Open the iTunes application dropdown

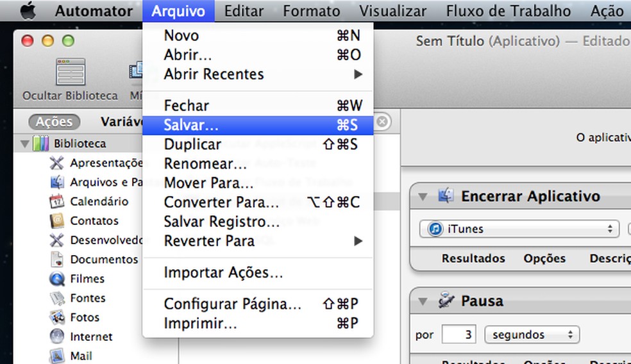[x=519, y=229]
